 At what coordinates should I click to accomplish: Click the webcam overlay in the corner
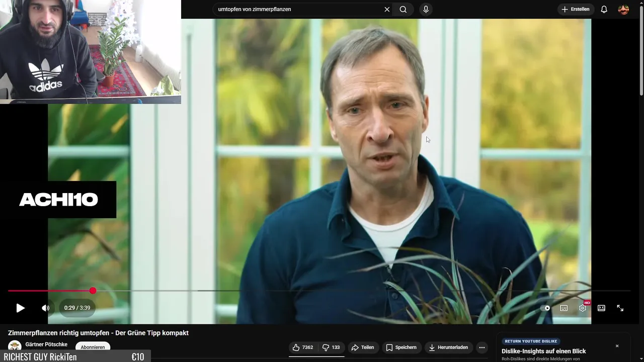tap(91, 52)
